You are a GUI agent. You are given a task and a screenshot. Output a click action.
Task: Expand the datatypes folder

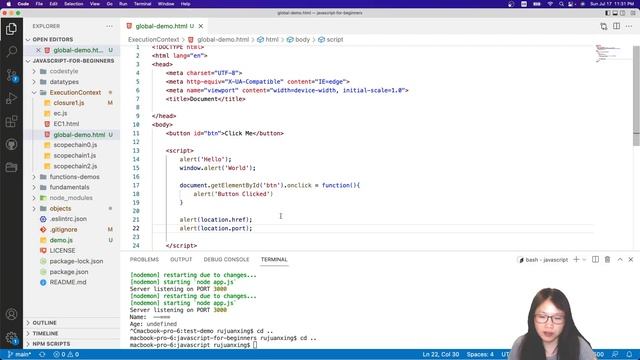point(64,82)
